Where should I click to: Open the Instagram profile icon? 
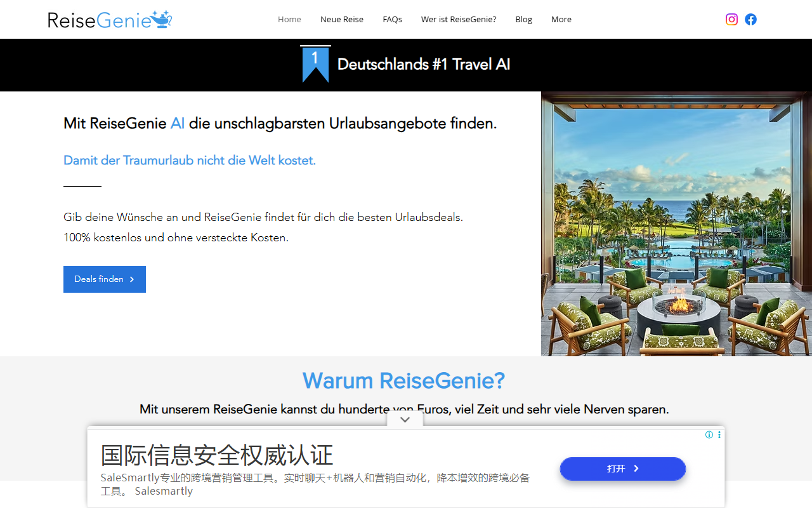731,19
